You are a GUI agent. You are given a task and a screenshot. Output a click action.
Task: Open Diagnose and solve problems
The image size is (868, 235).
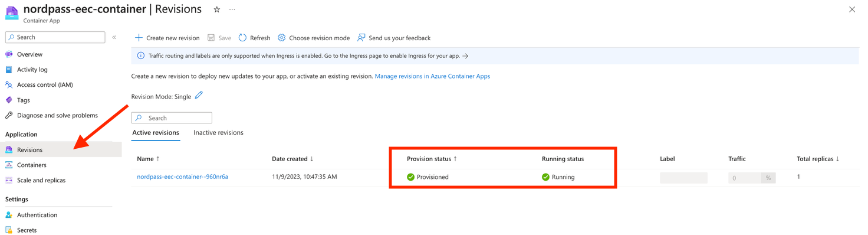point(57,116)
